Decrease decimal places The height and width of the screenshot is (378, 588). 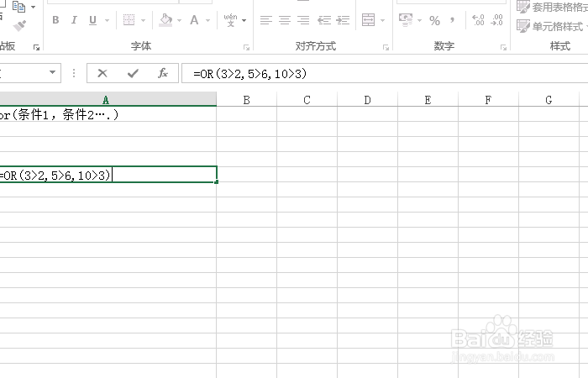click(496, 20)
